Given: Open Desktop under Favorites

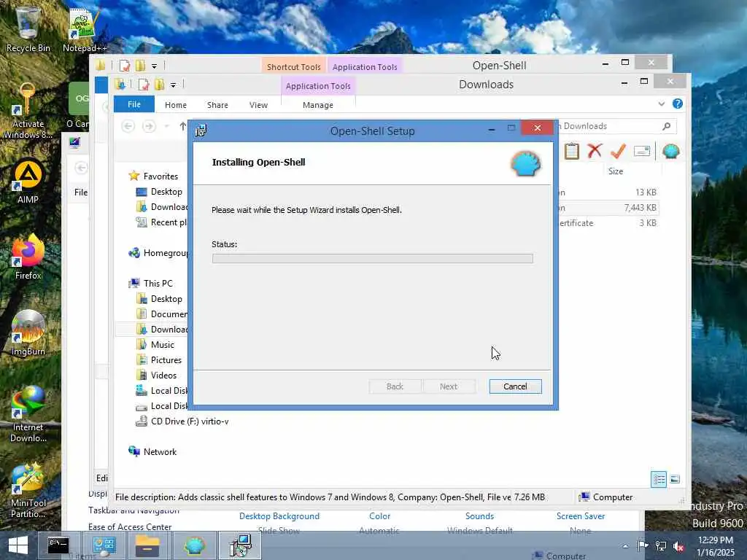Looking at the screenshot, I should (166, 192).
